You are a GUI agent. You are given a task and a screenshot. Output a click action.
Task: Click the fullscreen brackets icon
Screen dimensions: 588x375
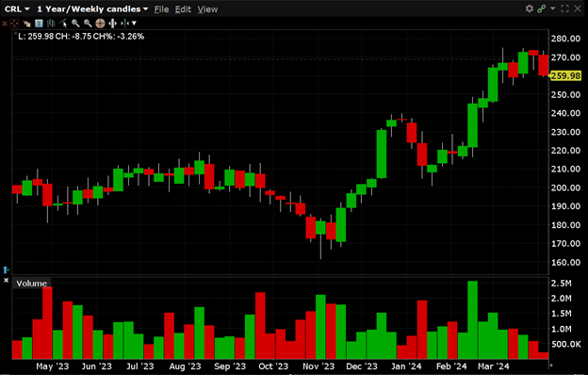coord(564,8)
